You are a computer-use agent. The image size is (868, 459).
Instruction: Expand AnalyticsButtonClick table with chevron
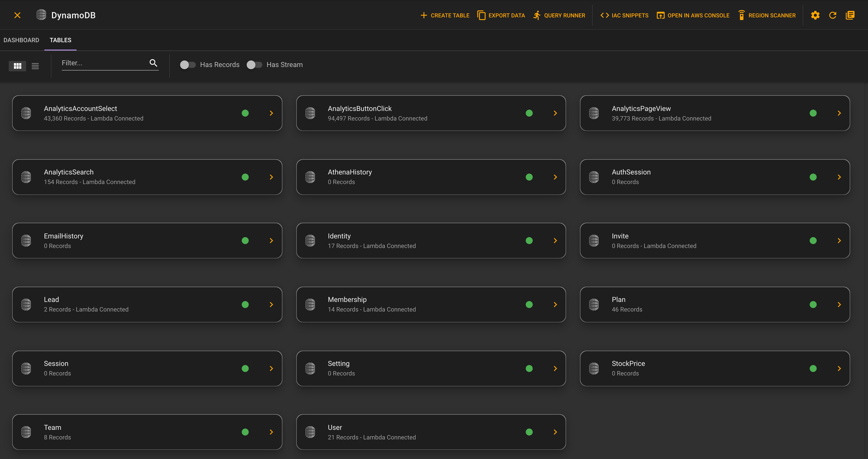(555, 113)
